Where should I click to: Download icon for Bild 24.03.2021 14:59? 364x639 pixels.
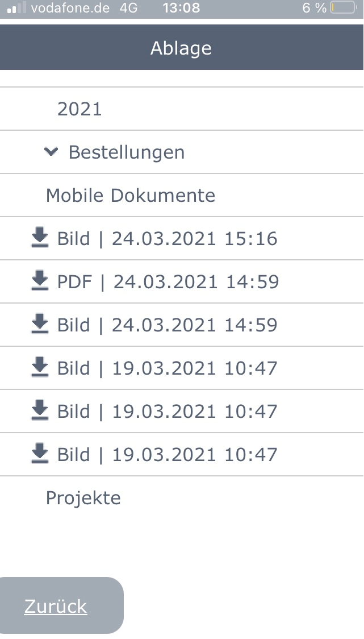[x=40, y=324]
